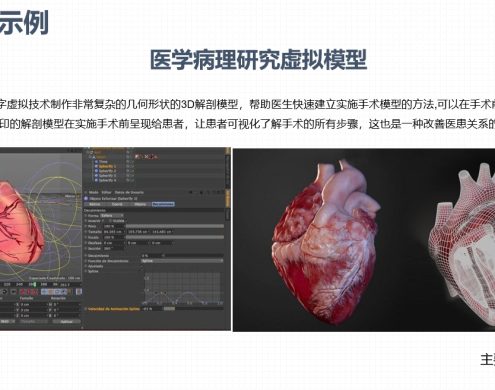This screenshot has width=495, height=390.
Task: Click the up arrow in attribute manager header
Action: coord(201,193)
